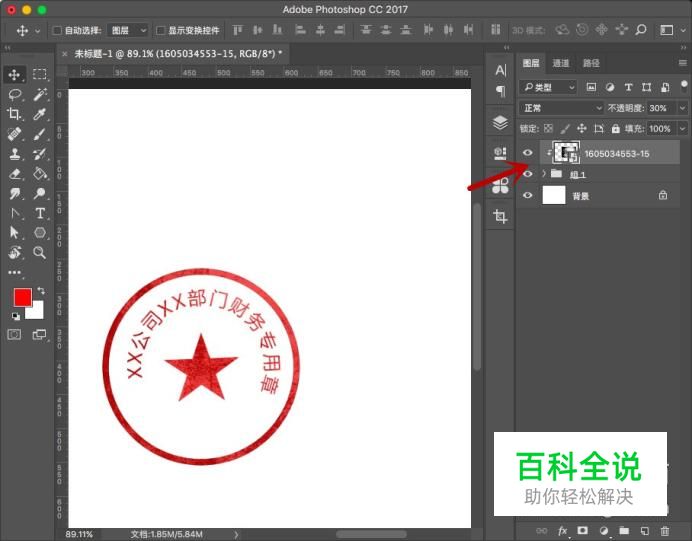Enable the 自动选择 checkbox
The height and width of the screenshot is (541, 692).
(57, 30)
